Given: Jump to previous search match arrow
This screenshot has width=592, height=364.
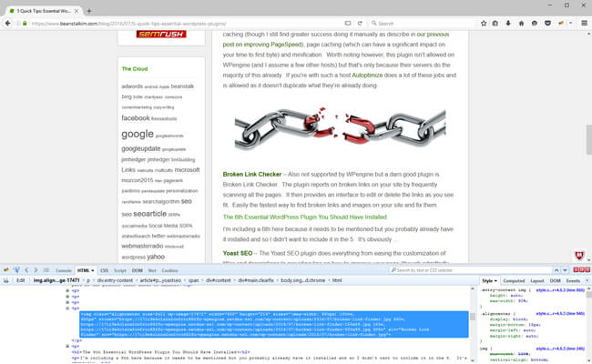Looking at the screenshot, I should tap(556, 270).
